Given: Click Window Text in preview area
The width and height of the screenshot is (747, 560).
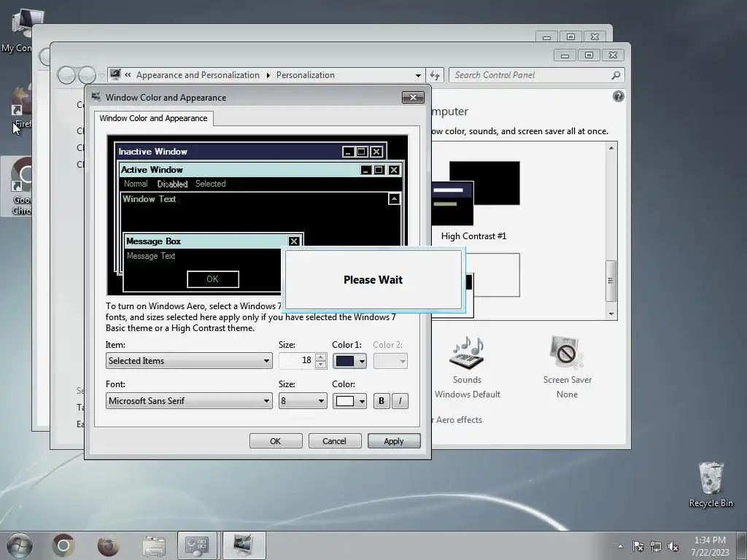Looking at the screenshot, I should coord(149,199).
